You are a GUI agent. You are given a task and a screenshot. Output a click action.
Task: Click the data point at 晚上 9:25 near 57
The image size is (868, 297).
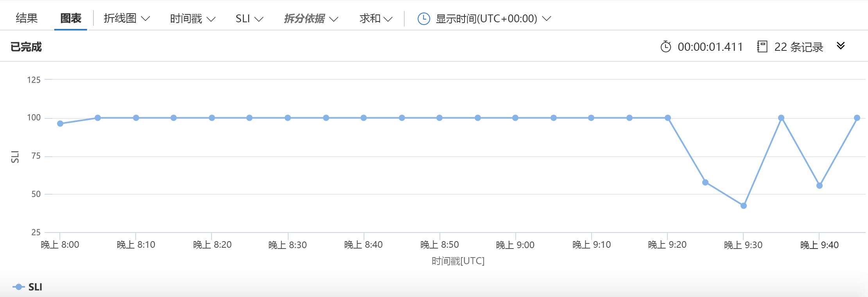(705, 182)
